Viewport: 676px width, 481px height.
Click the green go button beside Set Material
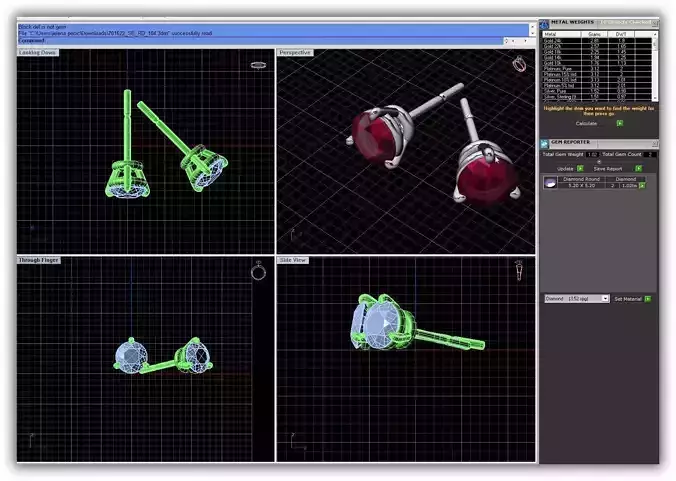pyautogui.click(x=648, y=299)
